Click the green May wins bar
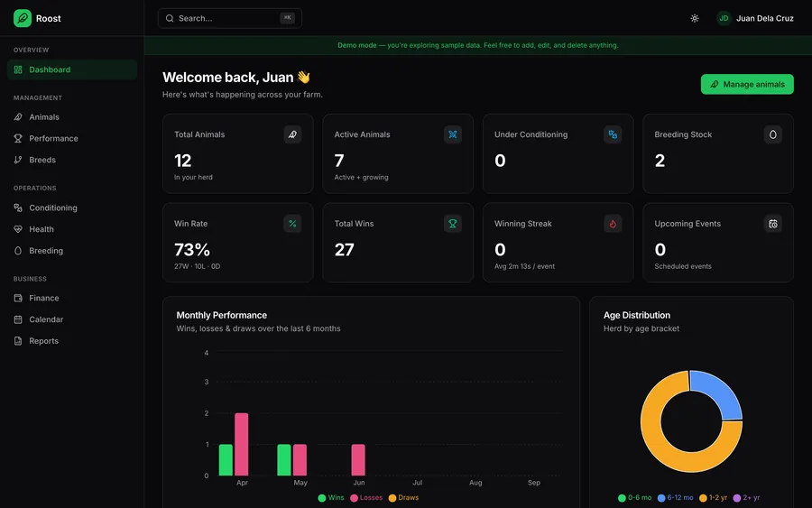Viewport: 812px width, 508px height. tap(284, 460)
